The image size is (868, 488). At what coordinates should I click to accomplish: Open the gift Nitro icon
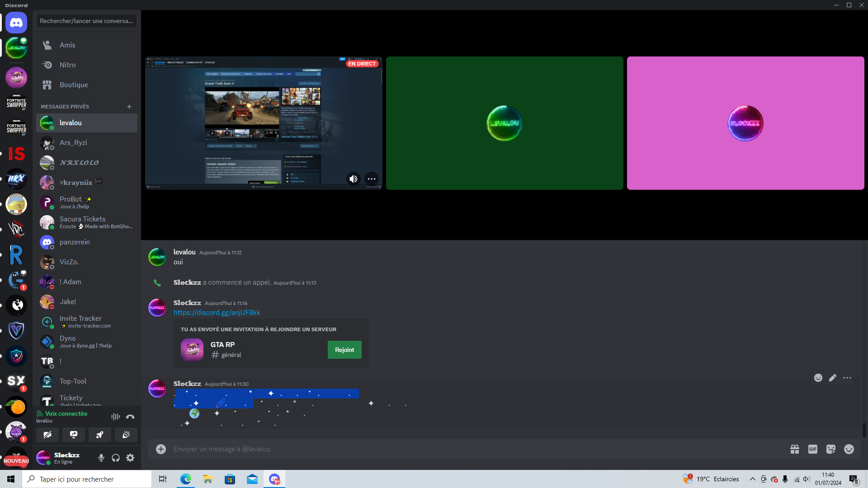tap(795, 449)
